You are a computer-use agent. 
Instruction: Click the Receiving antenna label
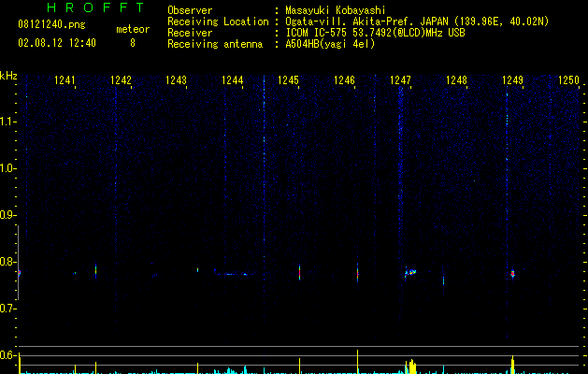[215, 44]
